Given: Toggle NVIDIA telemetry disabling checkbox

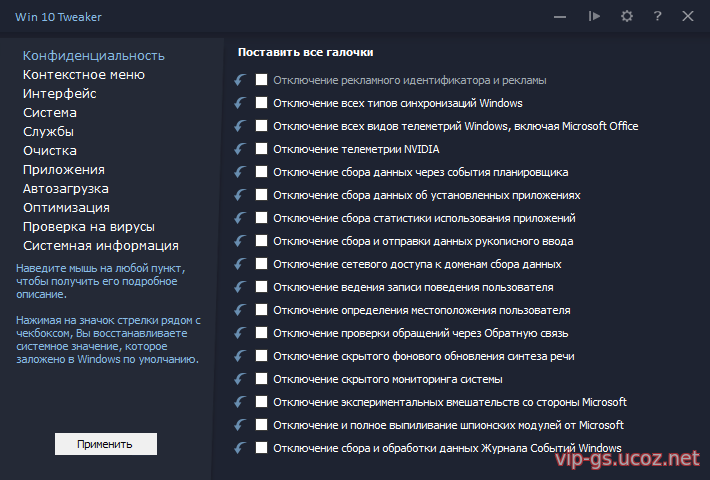Looking at the screenshot, I should coord(261,149).
